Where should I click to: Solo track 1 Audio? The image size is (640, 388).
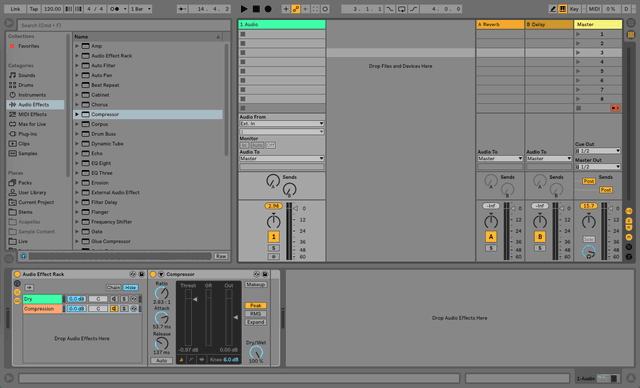point(273,248)
